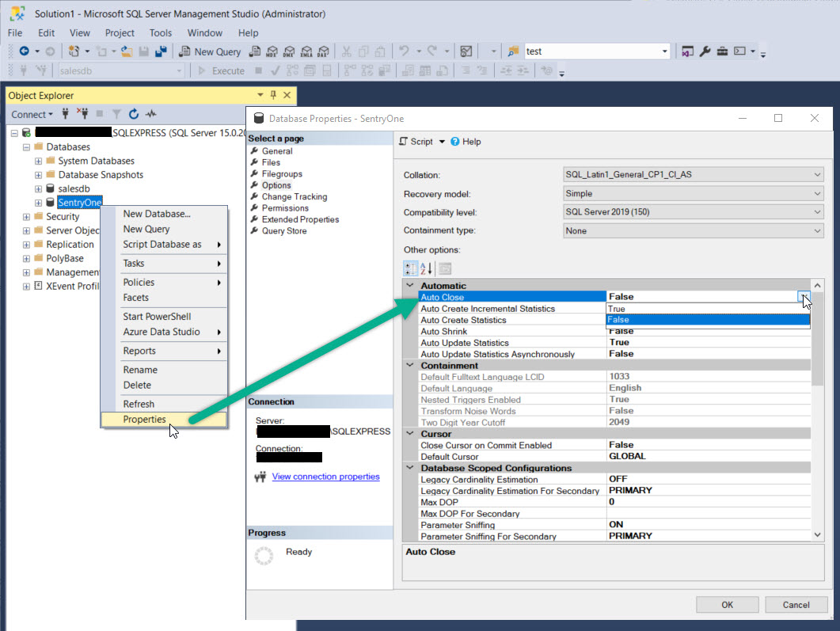The image size is (840, 631).
Task: Open the Tools menu
Action: 161,32
